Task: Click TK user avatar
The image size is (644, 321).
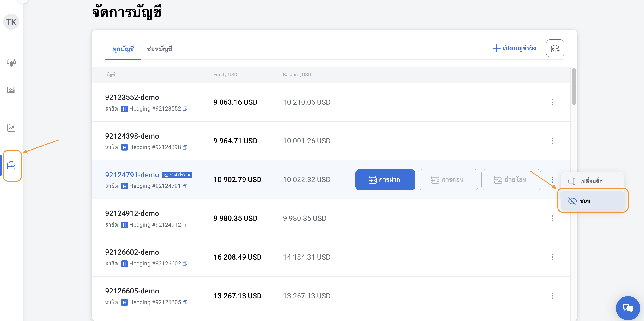Action: [x=11, y=22]
